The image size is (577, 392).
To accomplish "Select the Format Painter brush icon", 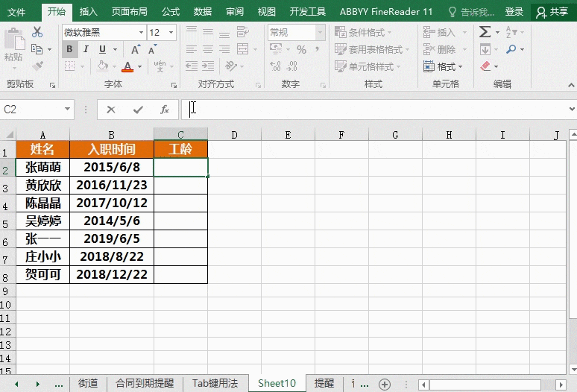I will coord(37,66).
